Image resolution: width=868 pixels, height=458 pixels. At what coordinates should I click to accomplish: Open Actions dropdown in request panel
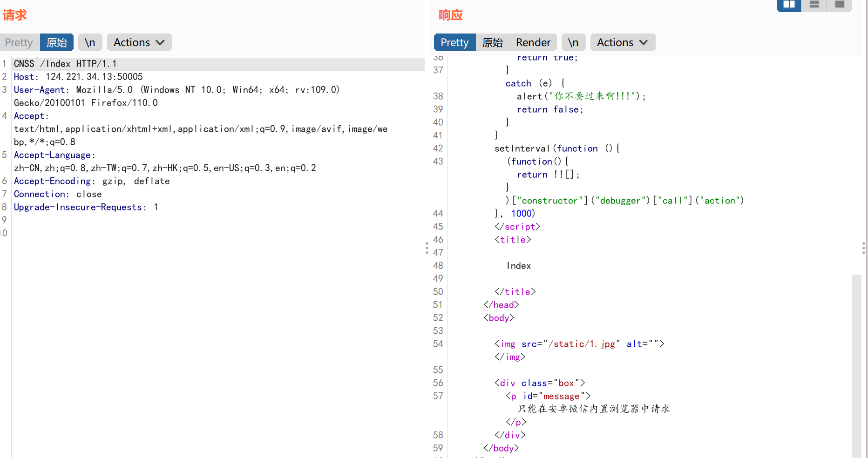tap(139, 42)
